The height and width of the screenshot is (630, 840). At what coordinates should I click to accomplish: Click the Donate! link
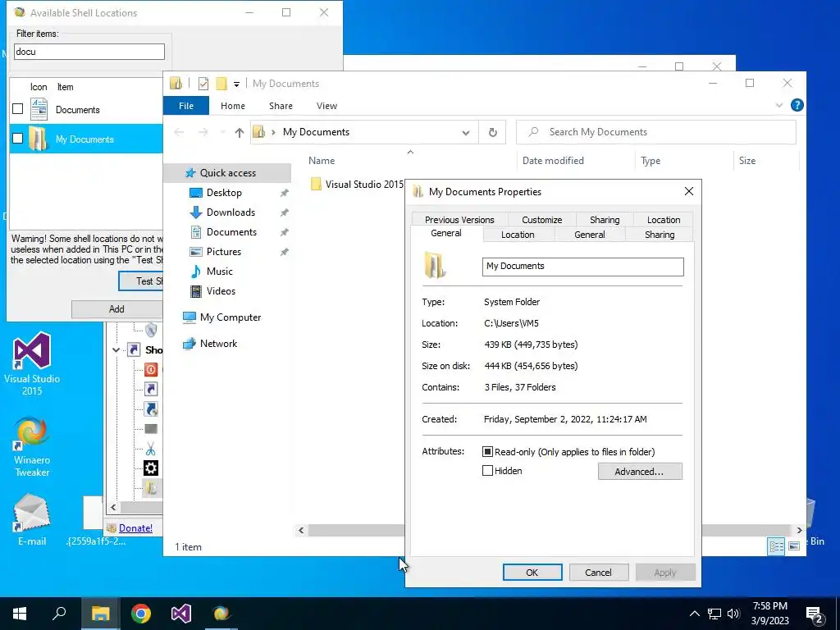tap(135, 528)
